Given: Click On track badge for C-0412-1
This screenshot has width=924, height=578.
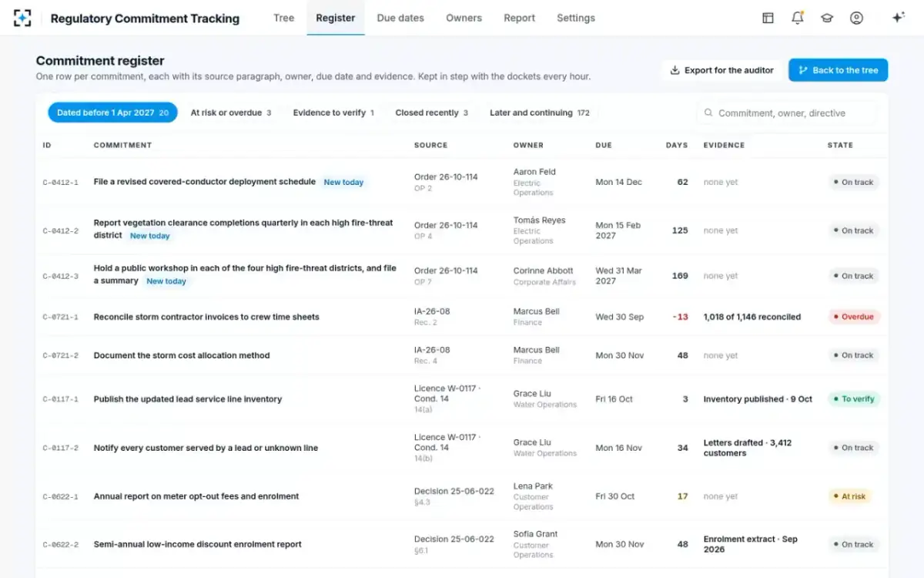Looking at the screenshot, I should (x=853, y=183).
